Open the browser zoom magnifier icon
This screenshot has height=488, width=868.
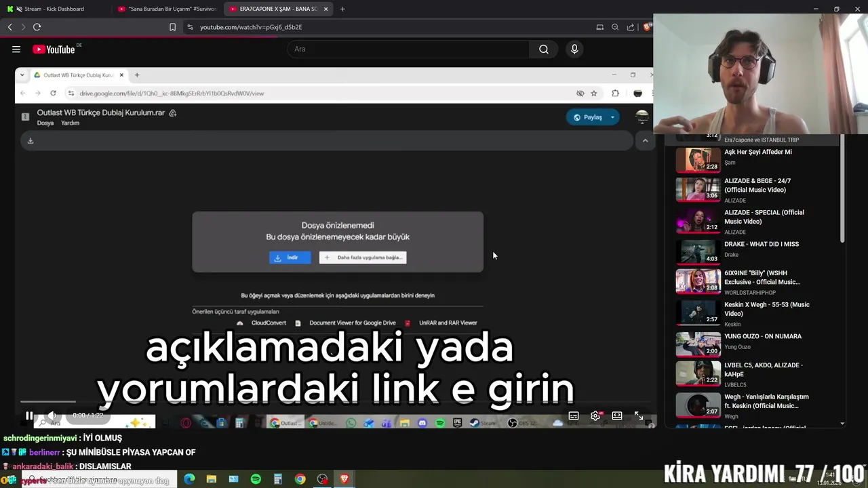coord(615,27)
